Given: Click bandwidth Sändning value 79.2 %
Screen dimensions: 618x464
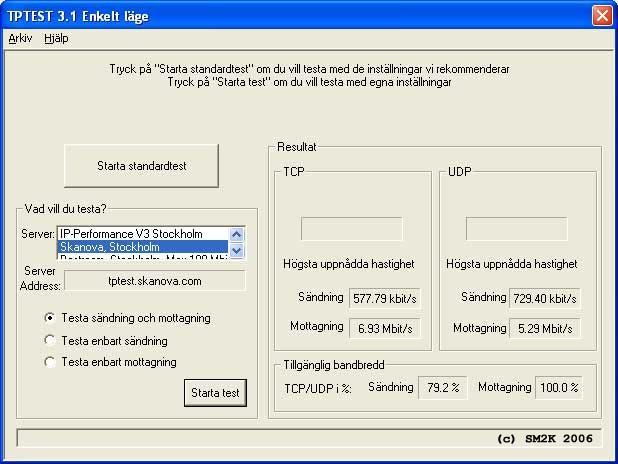Looking at the screenshot, I should (443, 388).
